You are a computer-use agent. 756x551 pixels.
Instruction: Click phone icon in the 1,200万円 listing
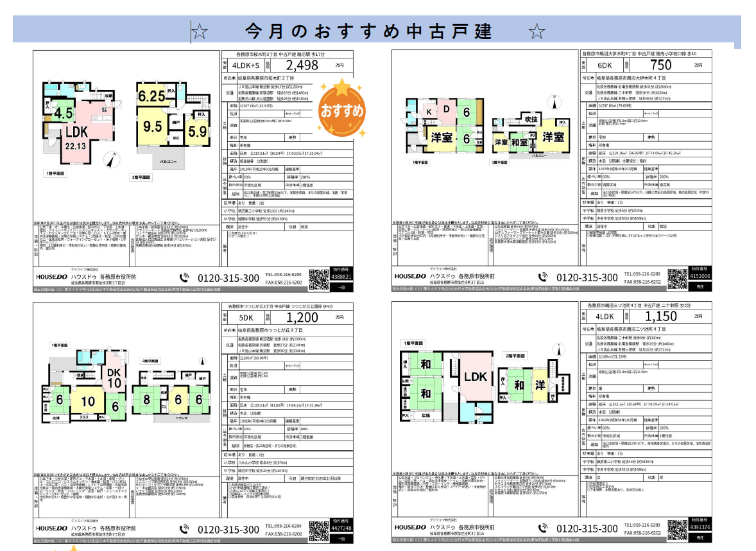click(185, 529)
